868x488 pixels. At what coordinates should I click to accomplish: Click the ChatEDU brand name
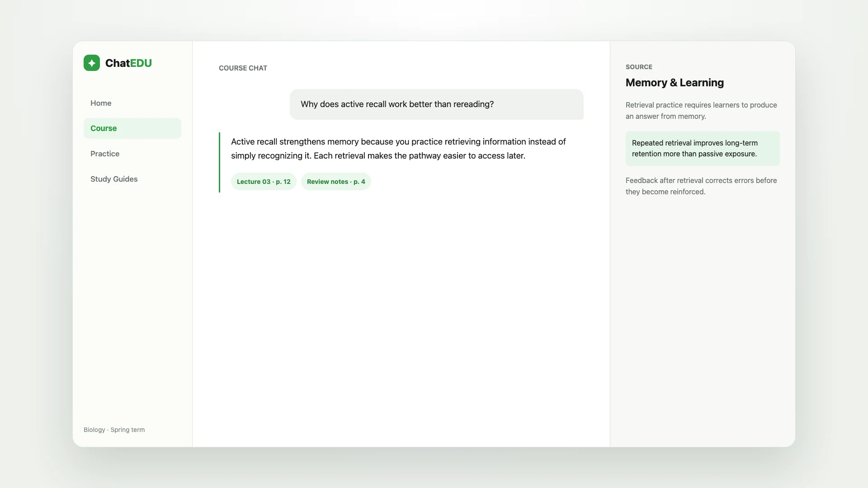pyautogui.click(x=128, y=63)
